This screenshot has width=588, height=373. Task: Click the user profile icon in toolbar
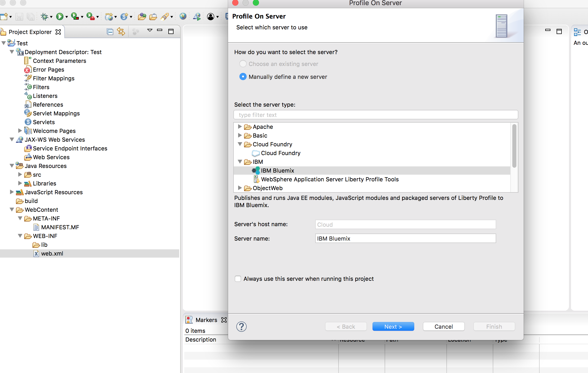211,17
